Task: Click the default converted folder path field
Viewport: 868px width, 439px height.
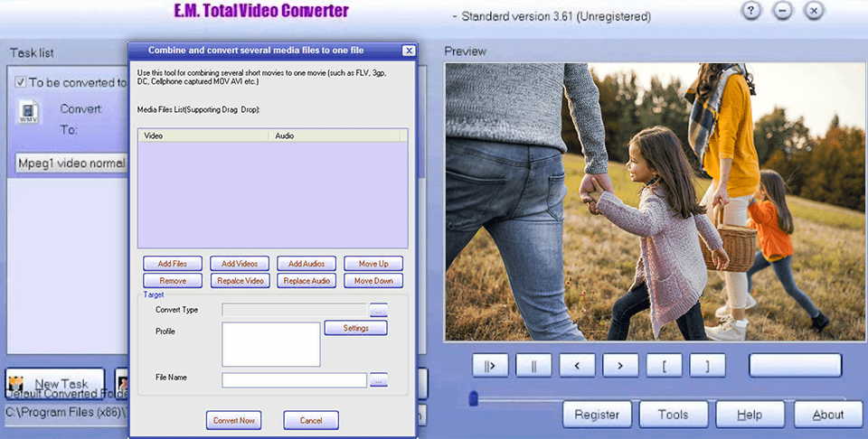Action: pyautogui.click(x=66, y=413)
